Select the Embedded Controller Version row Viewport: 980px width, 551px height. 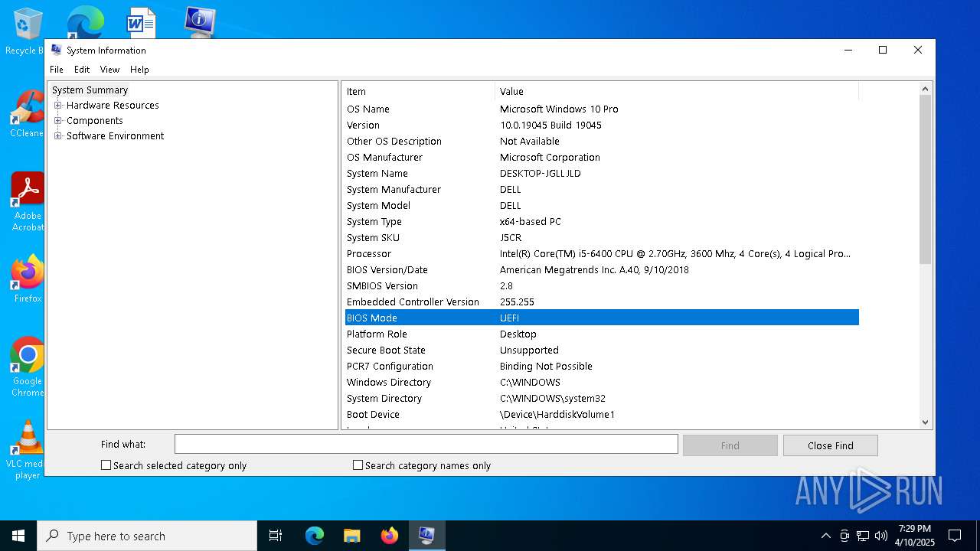tap(602, 302)
